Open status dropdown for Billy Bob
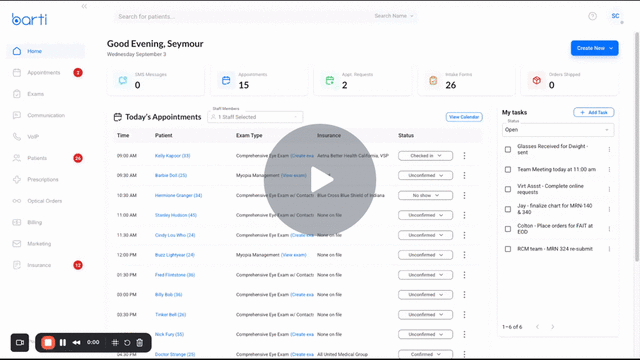This screenshot has height=360, width=640. 425,294
